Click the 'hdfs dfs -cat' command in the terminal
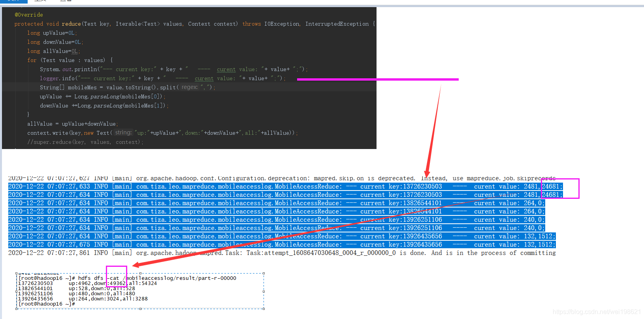This screenshot has width=644, height=319. 98,278
